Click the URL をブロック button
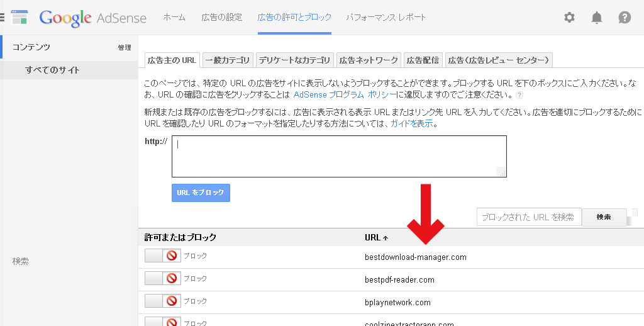 pos(201,193)
